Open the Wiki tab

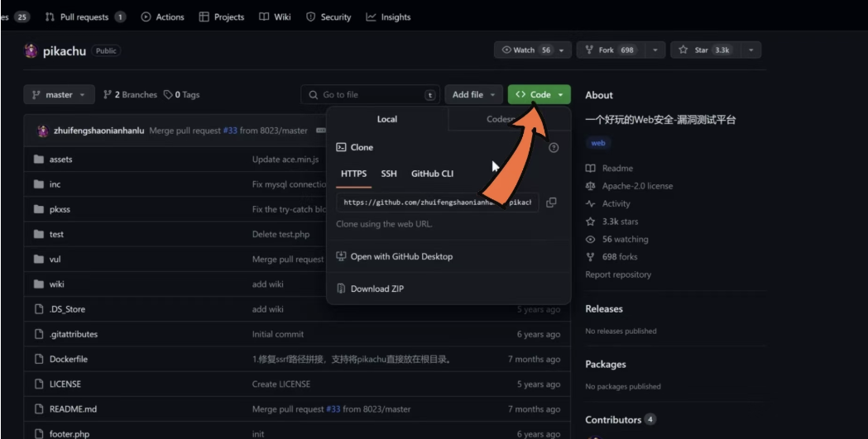click(275, 17)
